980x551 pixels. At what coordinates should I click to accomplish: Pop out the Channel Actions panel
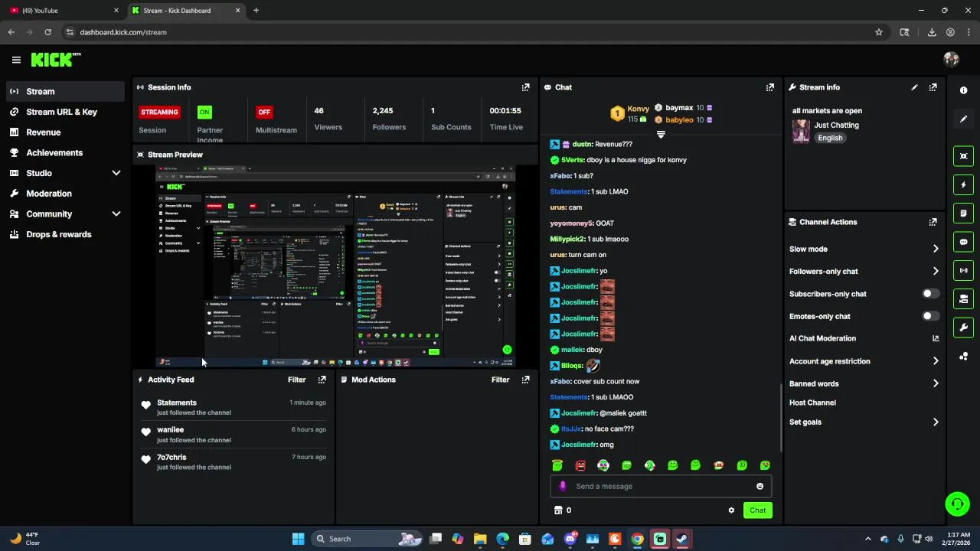[x=933, y=222]
